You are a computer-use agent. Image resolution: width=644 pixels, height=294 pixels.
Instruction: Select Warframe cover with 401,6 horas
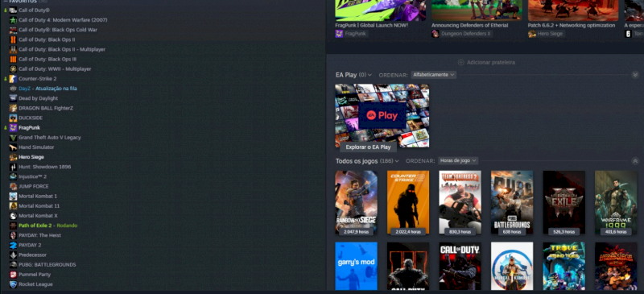[616, 202]
